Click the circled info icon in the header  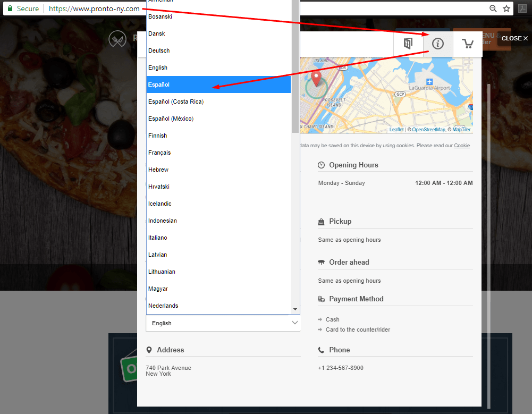[437, 44]
